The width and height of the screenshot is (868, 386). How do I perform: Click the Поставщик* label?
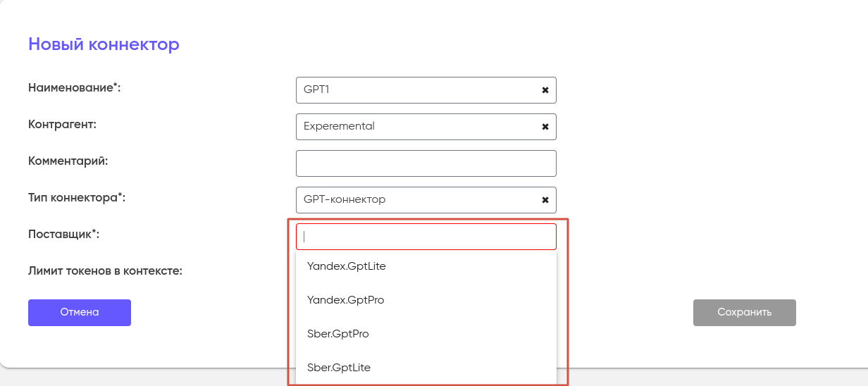[x=63, y=235]
